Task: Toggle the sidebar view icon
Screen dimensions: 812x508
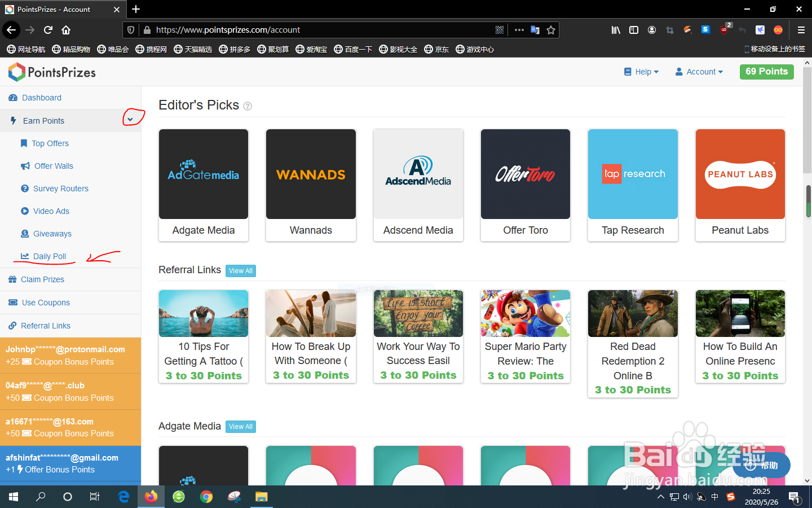Action: [634, 30]
